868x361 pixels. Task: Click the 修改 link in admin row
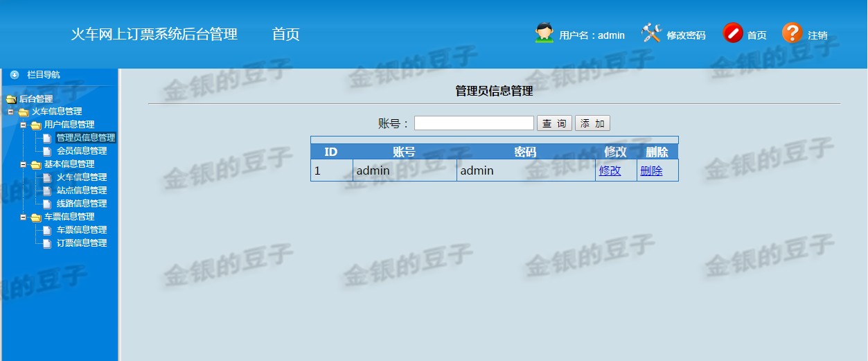point(610,170)
